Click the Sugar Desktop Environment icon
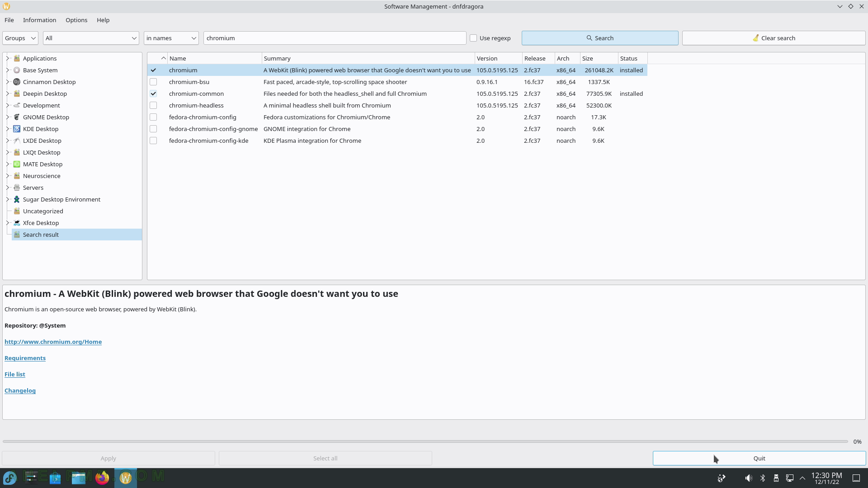This screenshot has width=868, height=488. (17, 199)
